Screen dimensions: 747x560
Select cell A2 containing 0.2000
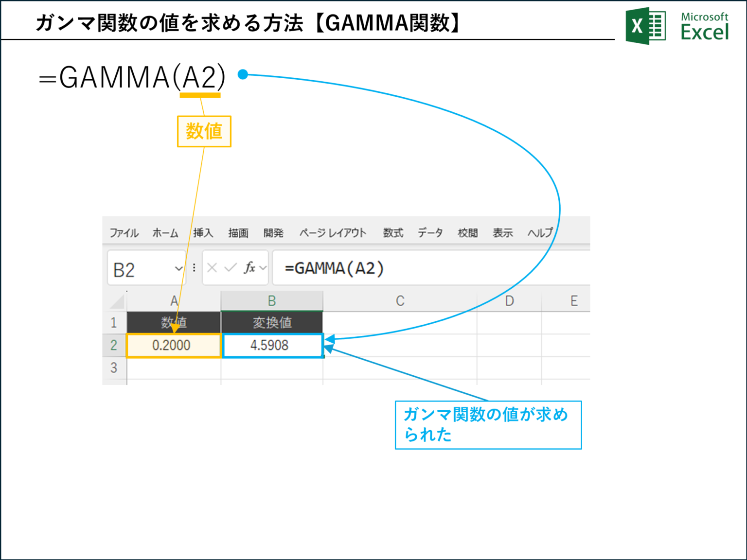coord(173,345)
